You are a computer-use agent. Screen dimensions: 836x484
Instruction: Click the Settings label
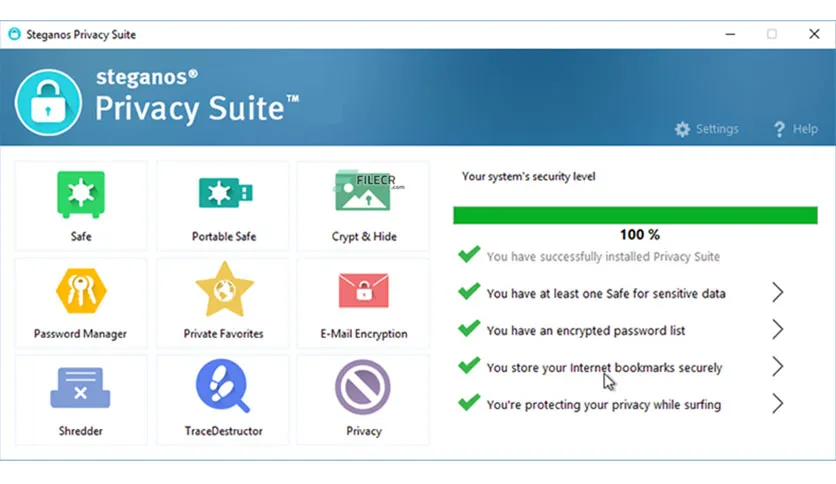[x=717, y=129]
